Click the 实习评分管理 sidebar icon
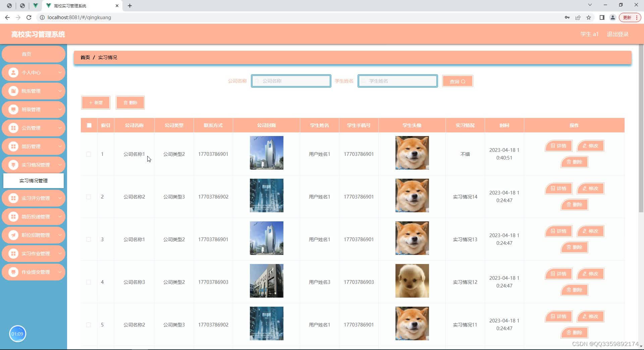Screen dimensions: 644x350 coord(13,198)
